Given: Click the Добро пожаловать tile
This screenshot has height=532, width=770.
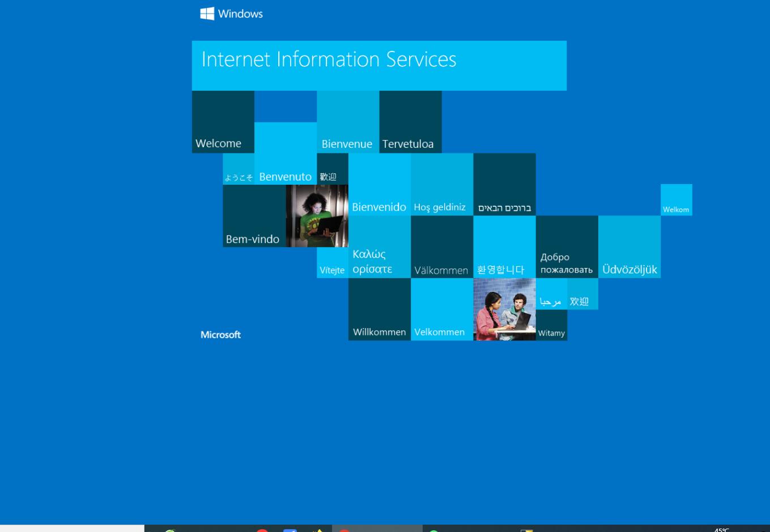Looking at the screenshot, I should 567,247.
